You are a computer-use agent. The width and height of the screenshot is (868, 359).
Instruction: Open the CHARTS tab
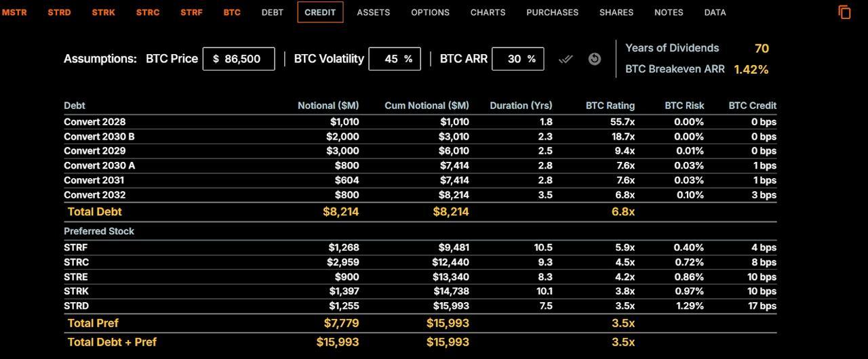pos(488,12)
